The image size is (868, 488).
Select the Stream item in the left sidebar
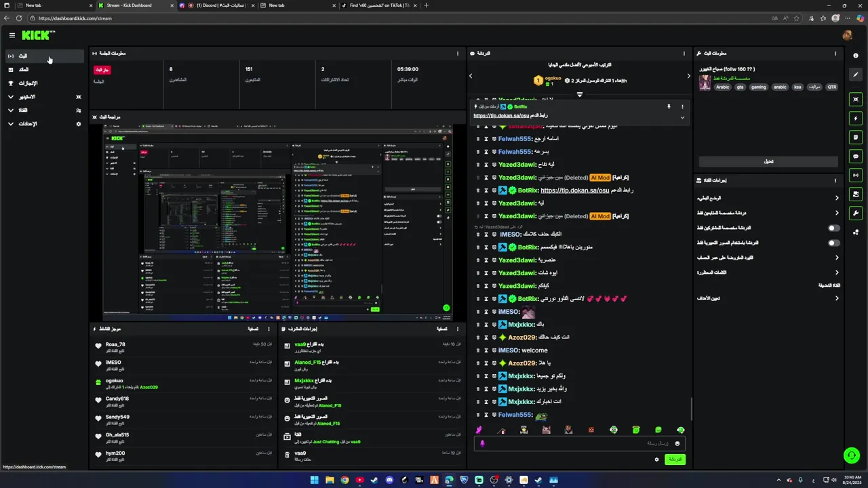coord(45,56)
